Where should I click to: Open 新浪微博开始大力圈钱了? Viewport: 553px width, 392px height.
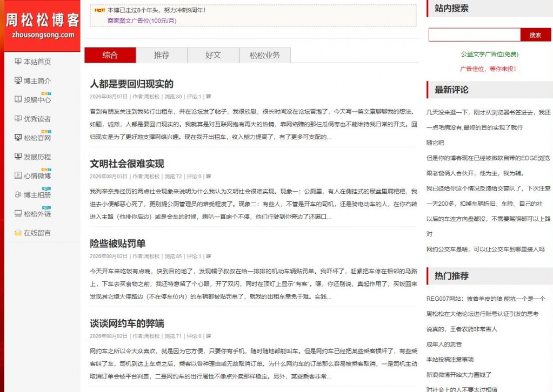pyautogui.click(x=459, y=375)
